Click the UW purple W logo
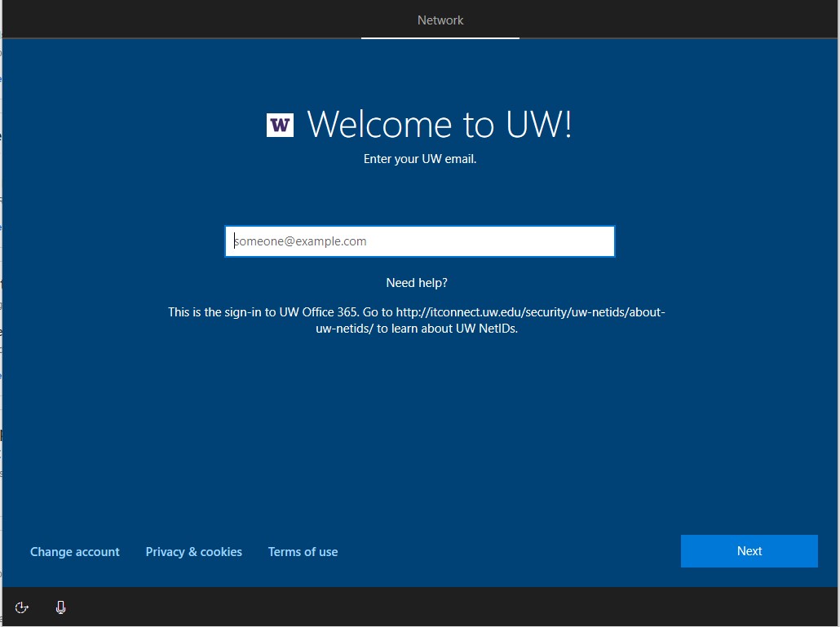840x627 pixels. [281, 125]
